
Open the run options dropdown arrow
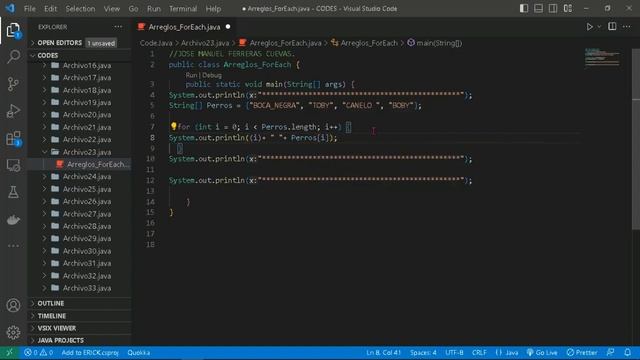click(599, 27)
